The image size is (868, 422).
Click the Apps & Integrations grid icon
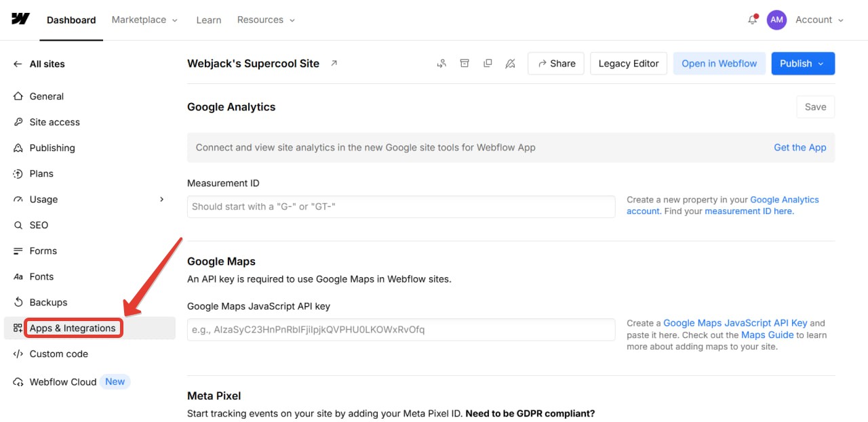(18, 328)
